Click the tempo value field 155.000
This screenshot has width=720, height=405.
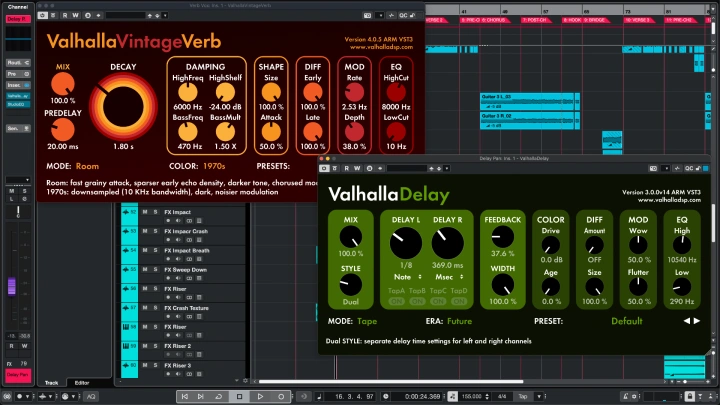[472, 396]
